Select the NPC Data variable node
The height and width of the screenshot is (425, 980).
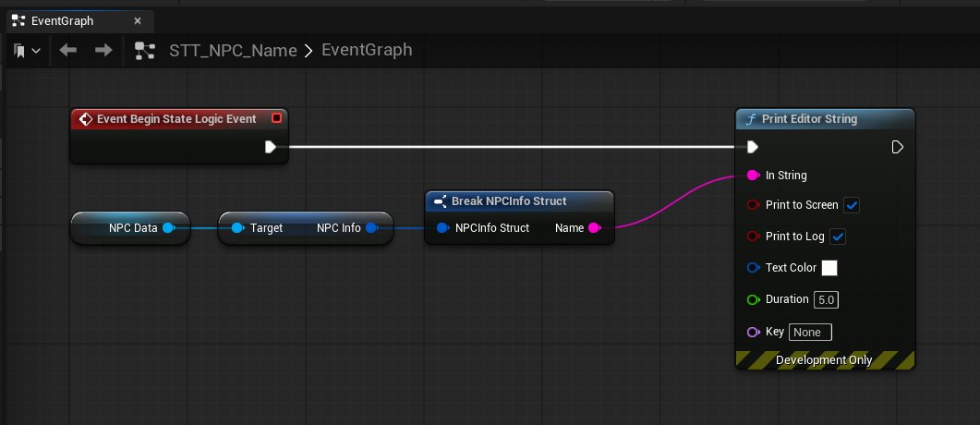click(x=130, y=228)
